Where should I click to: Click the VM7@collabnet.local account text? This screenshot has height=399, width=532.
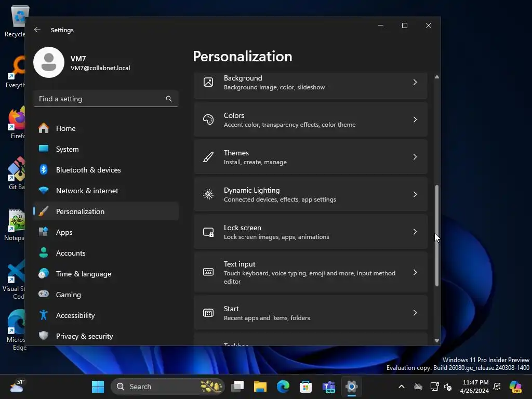pos(100,68)
